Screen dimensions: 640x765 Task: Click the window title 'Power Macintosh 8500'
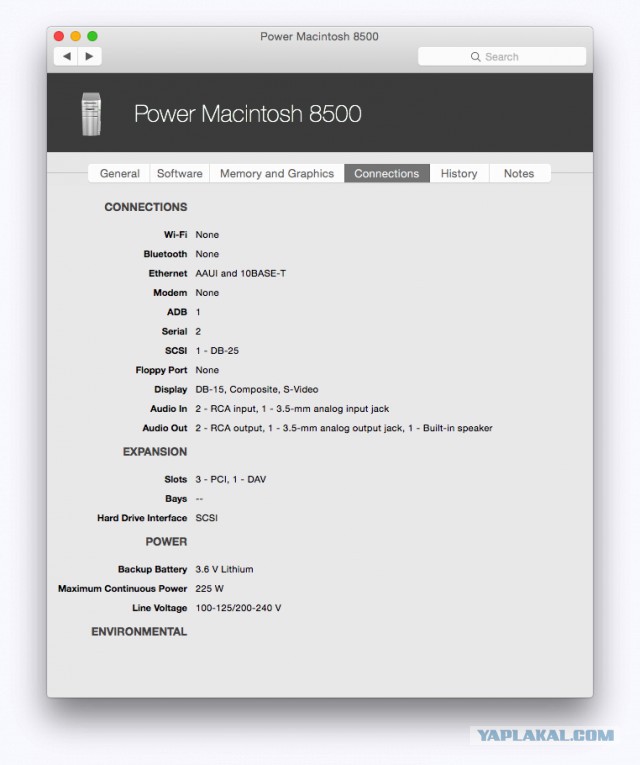coord(319,37)
